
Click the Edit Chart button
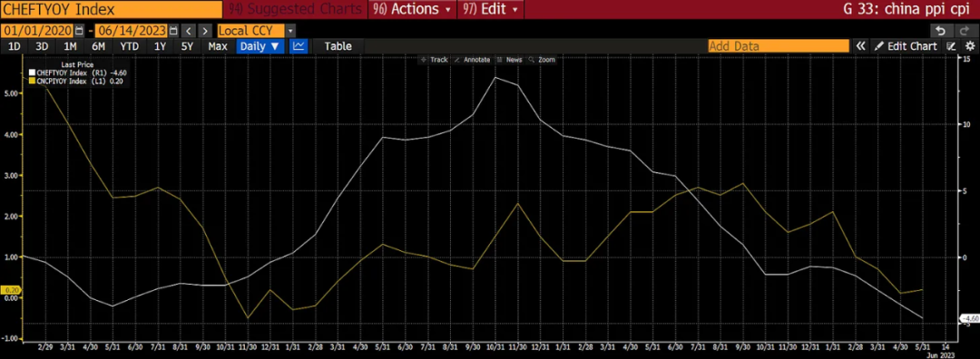pos(906,46)
